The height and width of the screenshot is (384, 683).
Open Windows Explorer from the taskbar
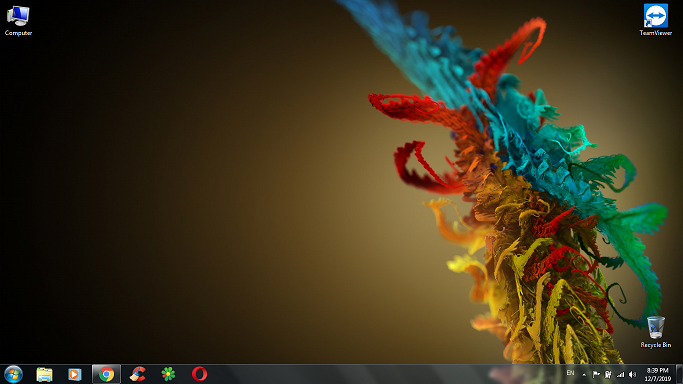44,374
